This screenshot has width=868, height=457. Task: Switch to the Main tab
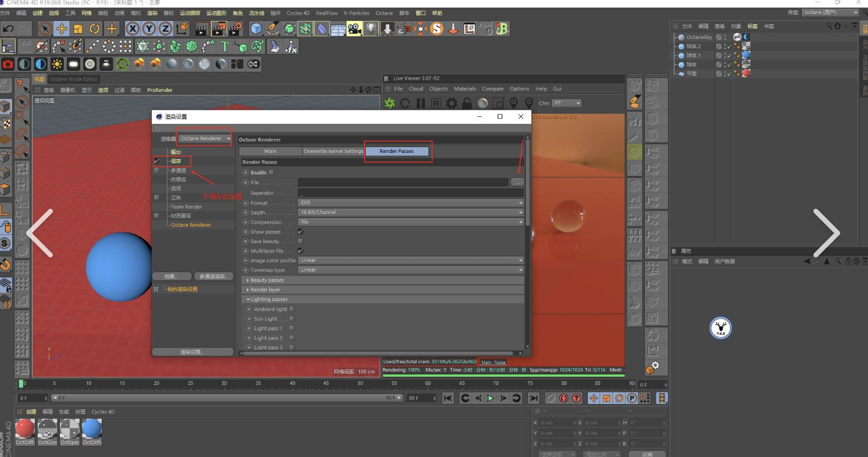click(270, 151)
